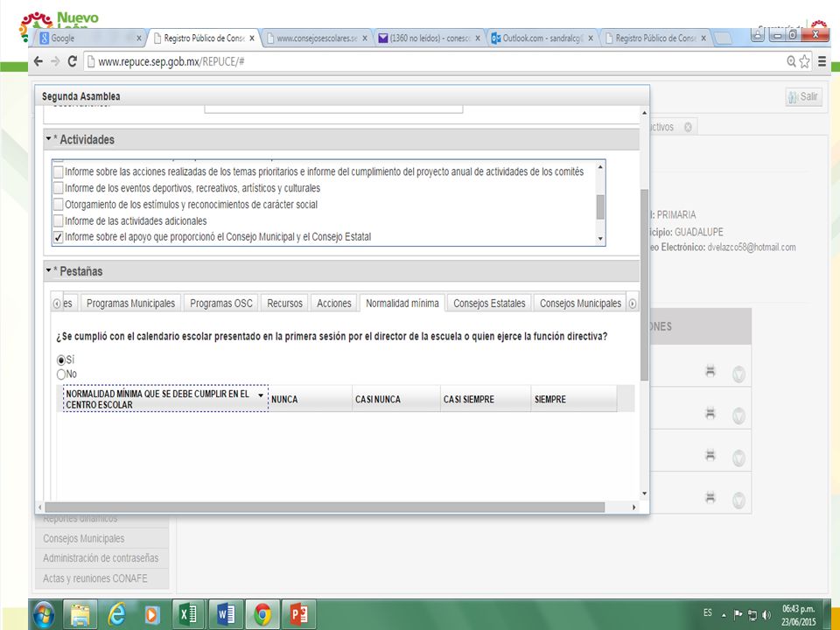Switch to the Outlook.com browser tab
Image resolution: width=840 pixels, height=630 pixels.
coord(542,38)
